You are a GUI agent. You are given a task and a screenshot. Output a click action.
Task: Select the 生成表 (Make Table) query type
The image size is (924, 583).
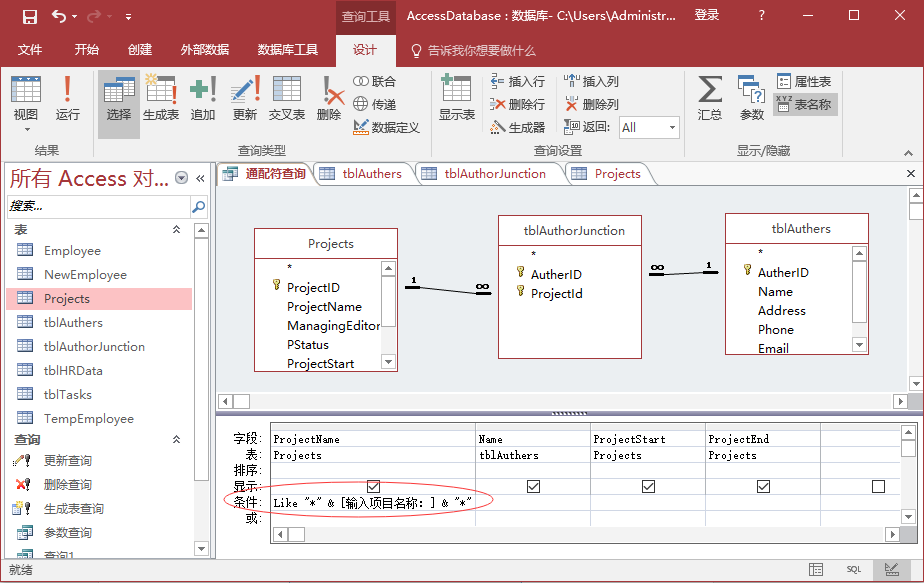tap(161, 98)
